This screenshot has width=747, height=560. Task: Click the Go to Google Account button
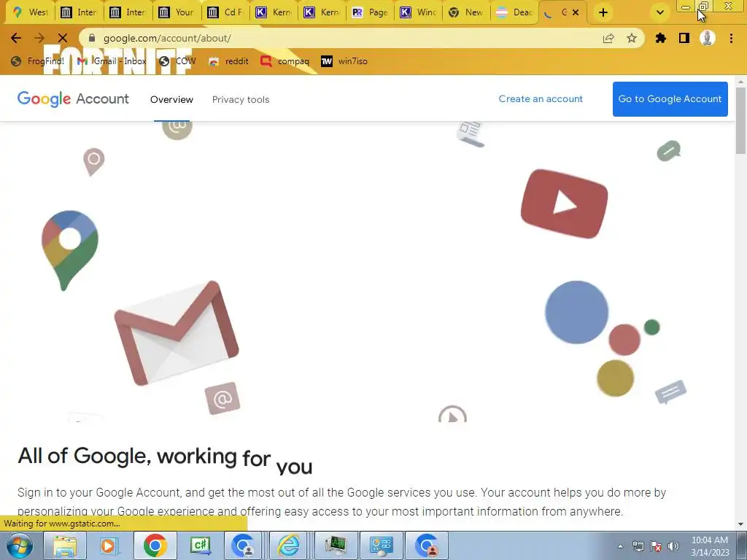tap(670, 99)
